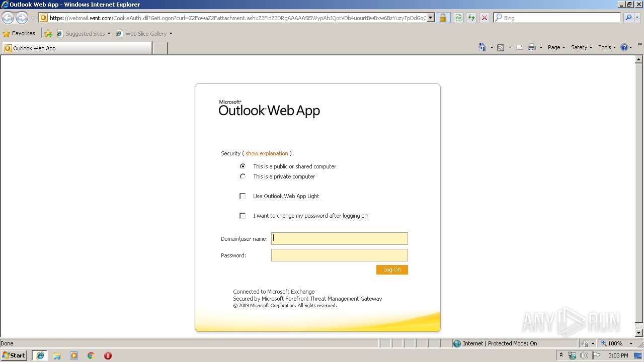Open search provider dropdown arrow
Screen dimensions: 644x362
(638, 18)
